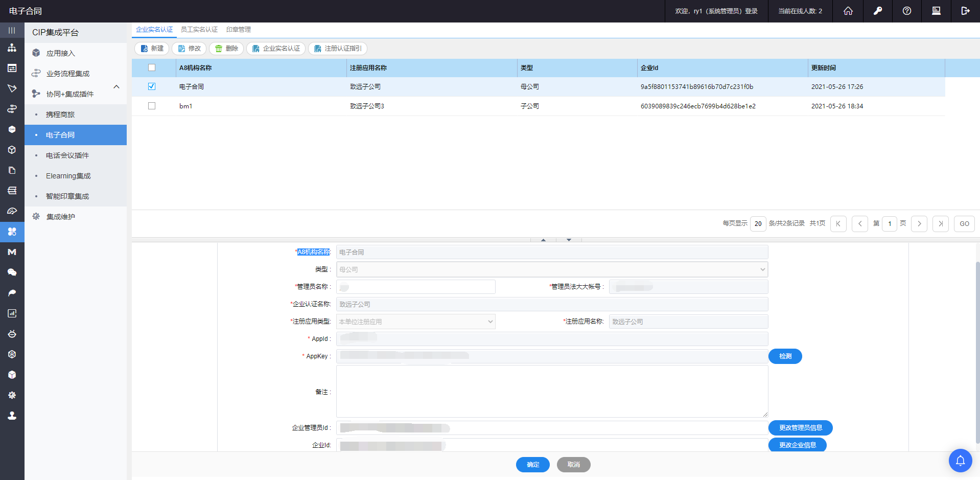This screenshot has width=980, height=480.
Task: Toggle the hamburger sidebar menu icon
Action: tap(12, 30)
